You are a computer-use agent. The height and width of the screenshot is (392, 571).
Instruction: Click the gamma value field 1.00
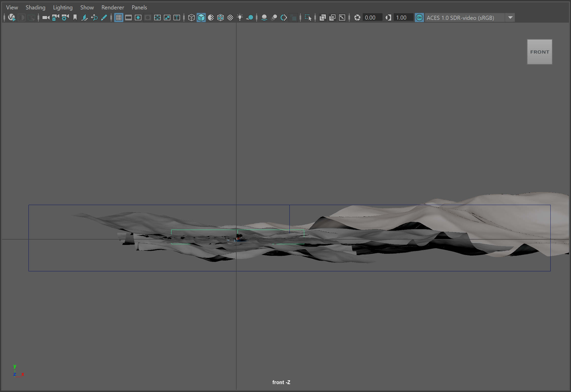click(x=403, y=18)
